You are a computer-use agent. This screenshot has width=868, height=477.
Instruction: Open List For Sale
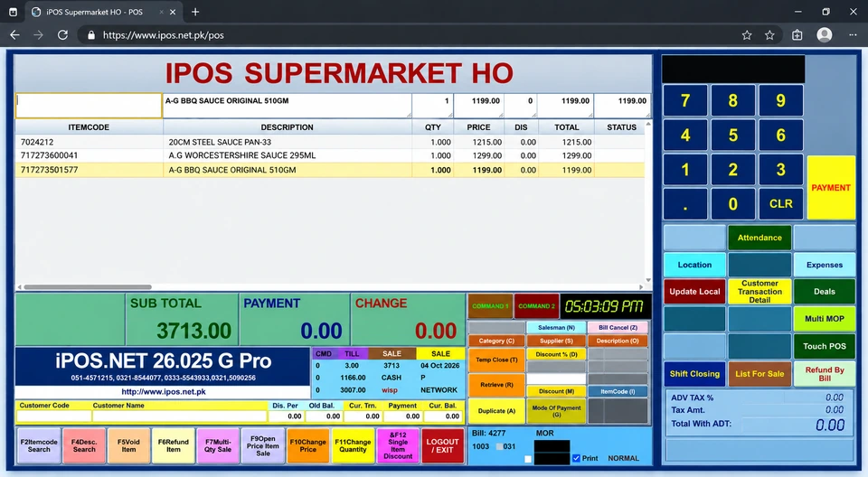click(x=759, y=373)
